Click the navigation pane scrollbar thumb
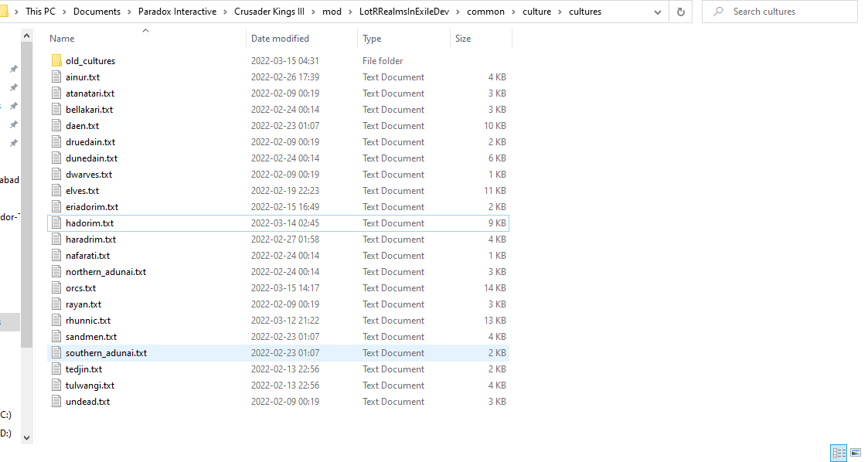 click(x=26, y=195)
